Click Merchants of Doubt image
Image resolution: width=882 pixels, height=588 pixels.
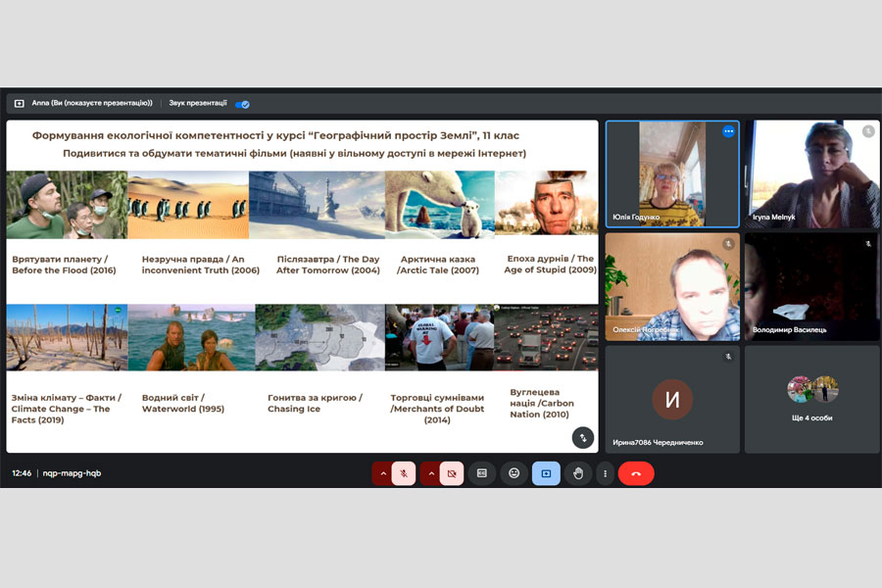tap(439, 337)
